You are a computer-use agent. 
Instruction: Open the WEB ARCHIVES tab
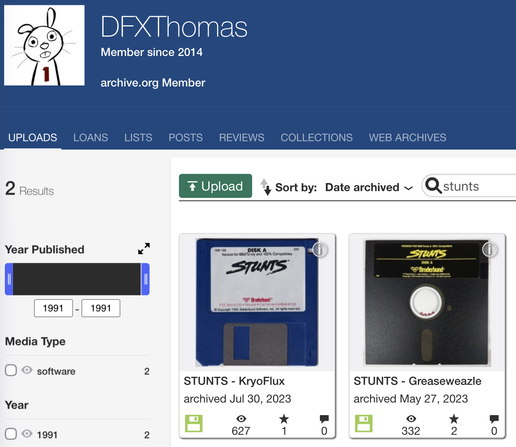click(x=407, y=137)
